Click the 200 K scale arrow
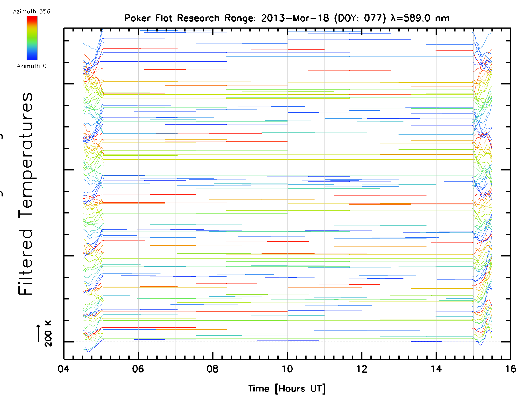Screen dimensions: 532x399 tap(39, 333)
